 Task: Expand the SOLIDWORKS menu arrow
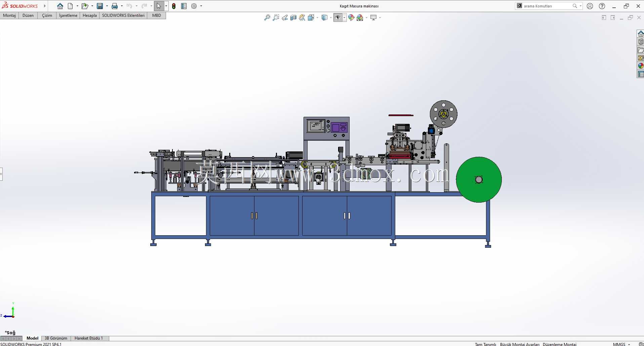pos(45,6)
